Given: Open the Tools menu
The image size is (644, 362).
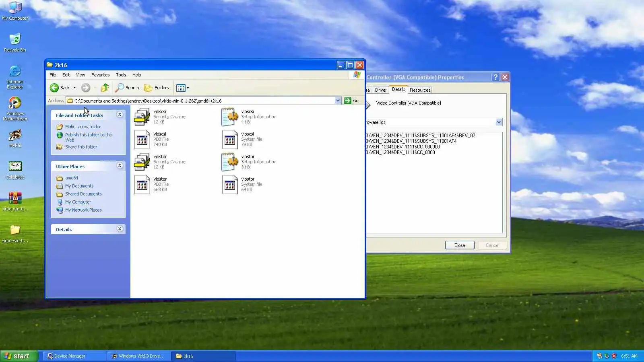Looking at the screenshot, I should point(121,75).
